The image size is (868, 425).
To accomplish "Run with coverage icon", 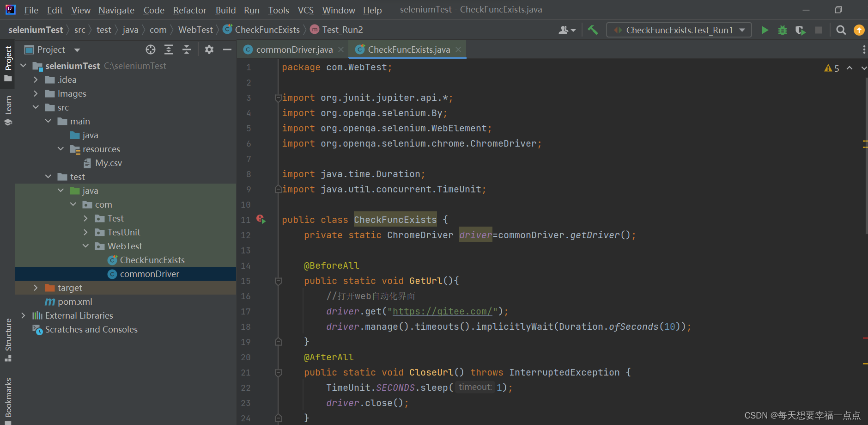I will click(x=801, y=30).
